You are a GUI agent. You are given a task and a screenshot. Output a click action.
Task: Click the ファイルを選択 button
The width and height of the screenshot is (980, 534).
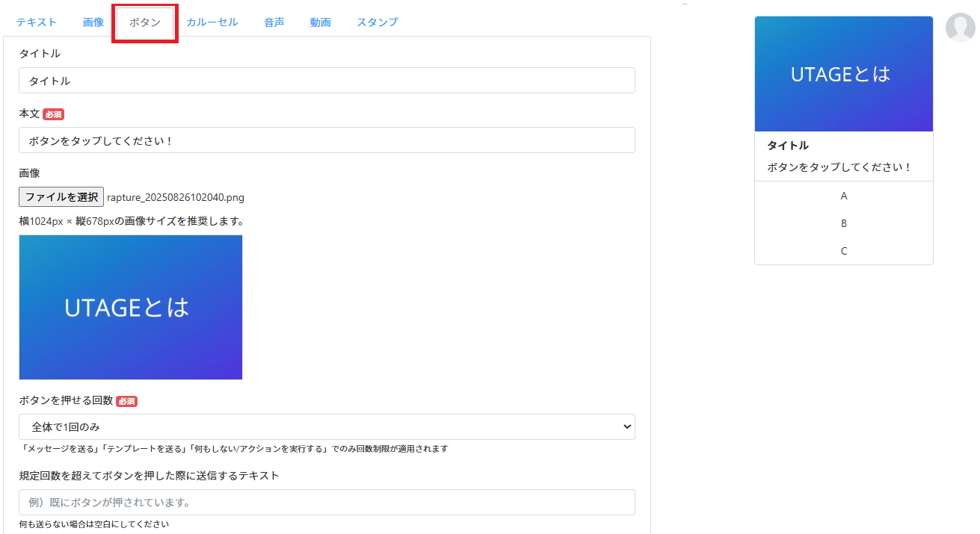tap(61, 197)
